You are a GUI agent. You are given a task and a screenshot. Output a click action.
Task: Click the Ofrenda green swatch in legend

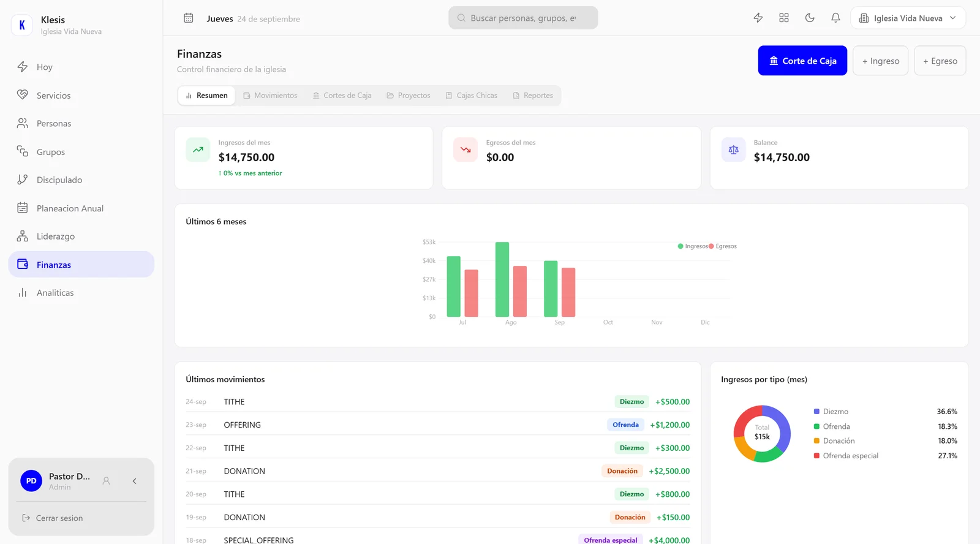[816, 426]
